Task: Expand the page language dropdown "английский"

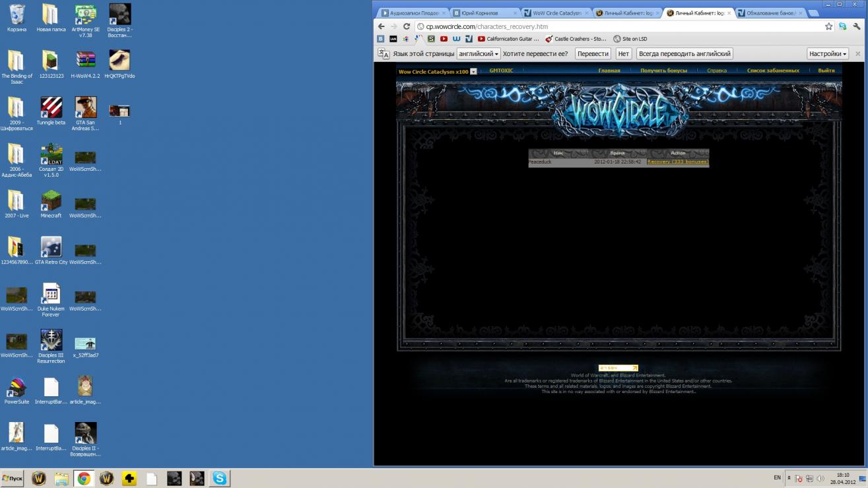Action: [478, 54]
